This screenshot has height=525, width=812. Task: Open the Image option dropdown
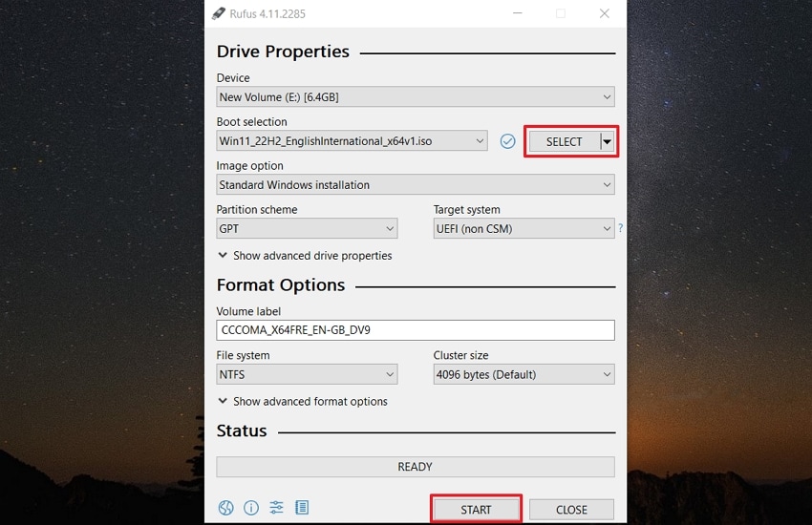tap(416, 184)
